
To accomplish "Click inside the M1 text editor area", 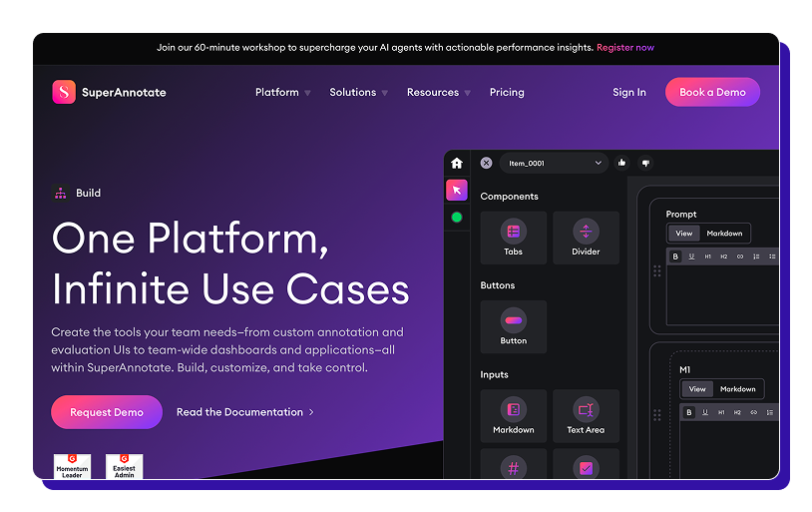I will click(729, 449).
